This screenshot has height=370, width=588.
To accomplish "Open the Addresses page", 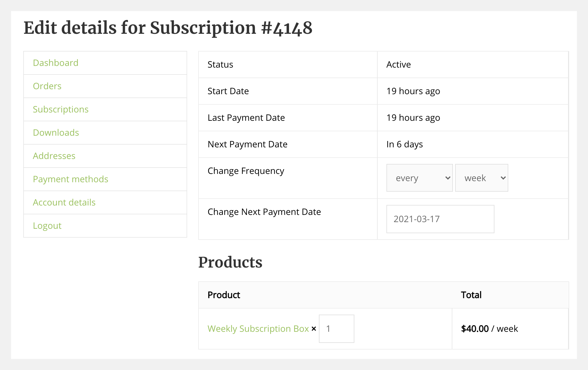I will coord(54,156).
